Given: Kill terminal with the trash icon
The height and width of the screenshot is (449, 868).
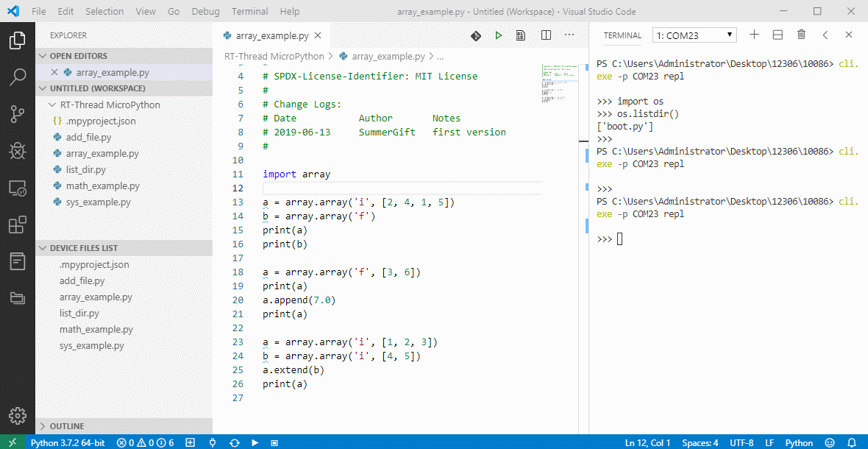Looking at the screenshot, I should pyautogui.click(x=801, y=35).
